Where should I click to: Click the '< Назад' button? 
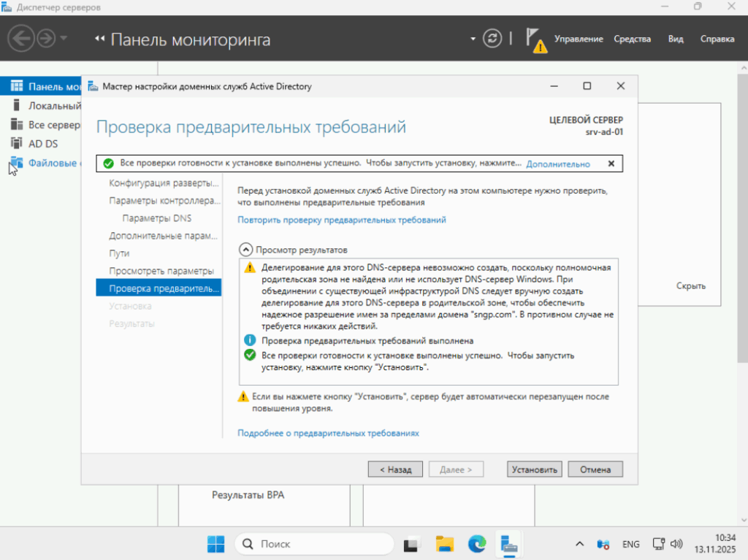click(395, 469)
